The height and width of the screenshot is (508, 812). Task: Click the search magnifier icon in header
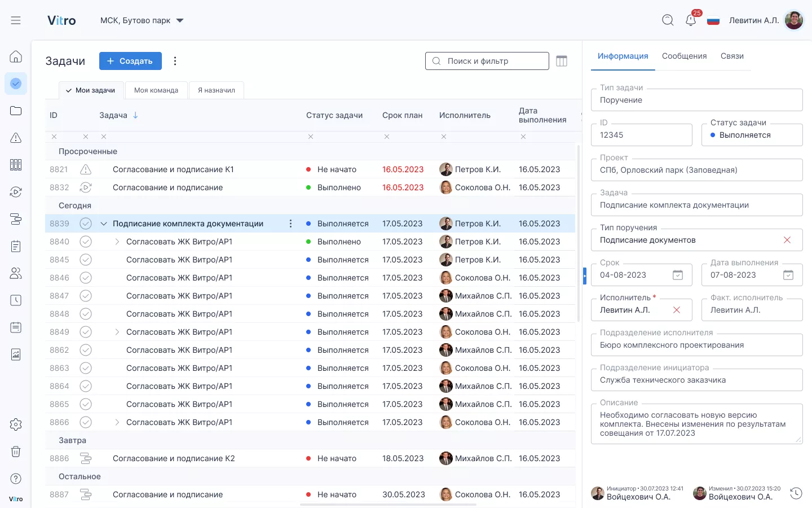click(x=668, y=20)
